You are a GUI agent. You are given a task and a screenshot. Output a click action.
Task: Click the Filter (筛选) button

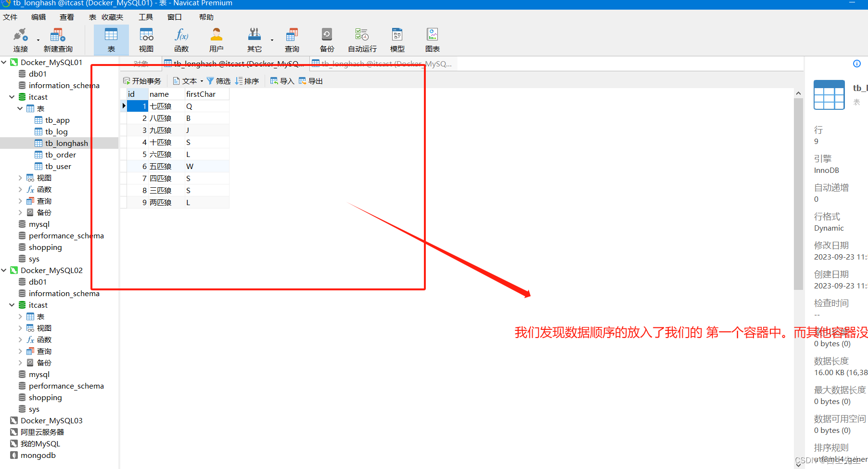click(x=218, y=81)
